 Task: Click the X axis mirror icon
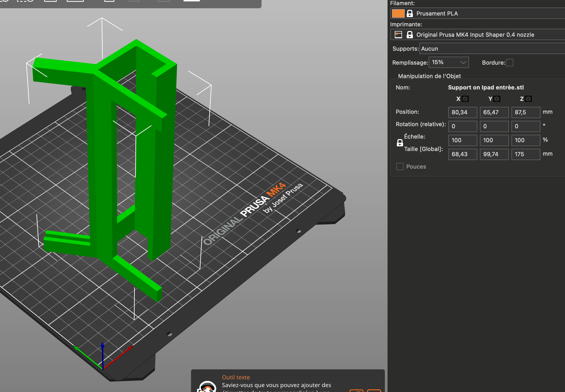(465, 99)
